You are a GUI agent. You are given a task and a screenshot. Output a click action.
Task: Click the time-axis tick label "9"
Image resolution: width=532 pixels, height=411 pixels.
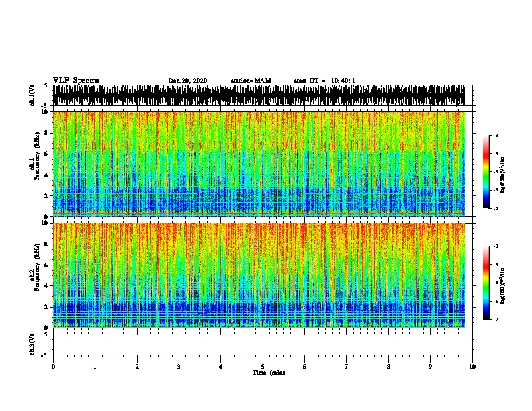[x=430, y=367]
